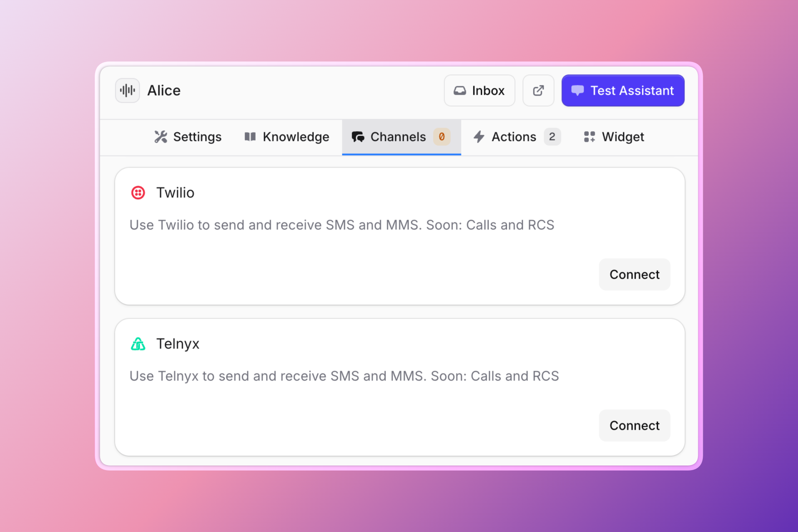The height and width of the screenshot is (532, 798).
Task: Click the Telnyx logo icon
Action: 138,344
